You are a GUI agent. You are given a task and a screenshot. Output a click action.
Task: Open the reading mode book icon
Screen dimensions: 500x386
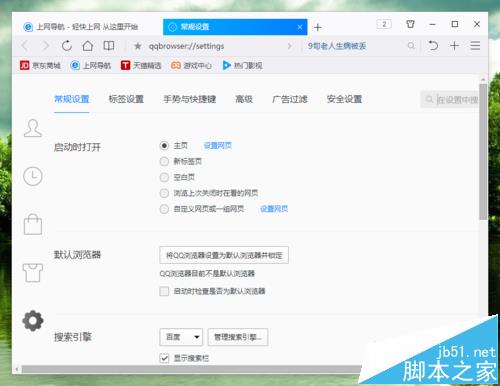pos(109,46)
